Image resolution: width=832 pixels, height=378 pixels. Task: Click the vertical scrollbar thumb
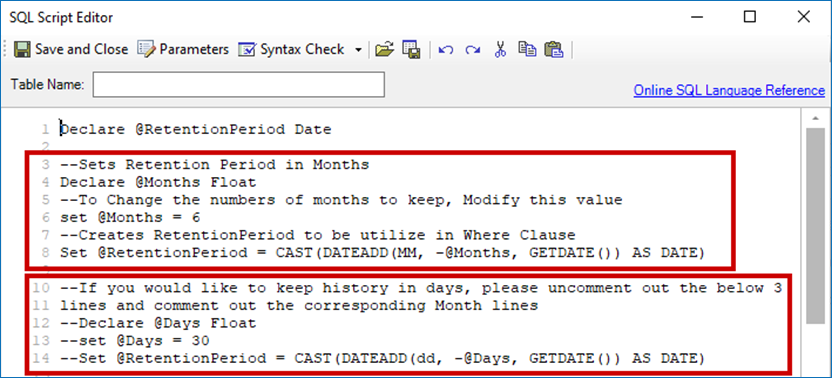coord(817,225)
